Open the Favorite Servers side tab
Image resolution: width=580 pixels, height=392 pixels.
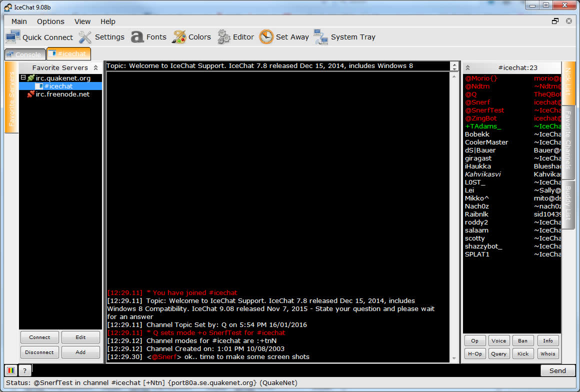click(11, 97)
